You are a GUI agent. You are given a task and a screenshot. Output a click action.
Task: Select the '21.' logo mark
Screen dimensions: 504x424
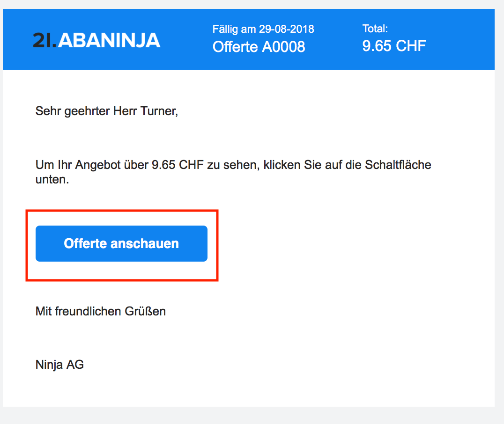pyautogui.click(x=44, y=40)
